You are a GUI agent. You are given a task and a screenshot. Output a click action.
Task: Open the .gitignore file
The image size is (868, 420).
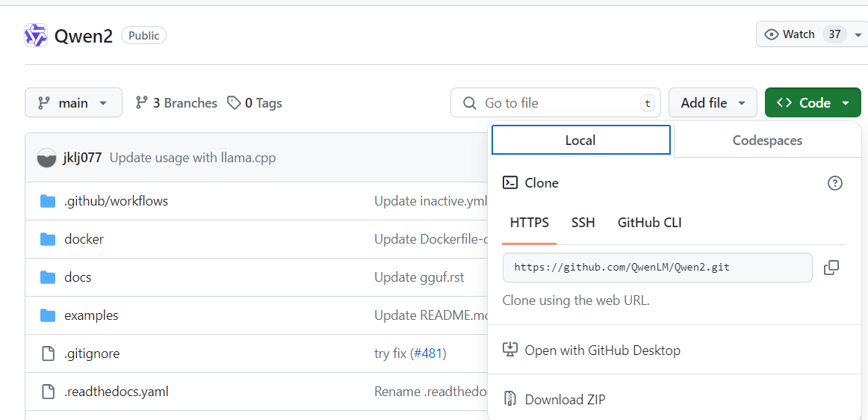click(x=92, y=353)
